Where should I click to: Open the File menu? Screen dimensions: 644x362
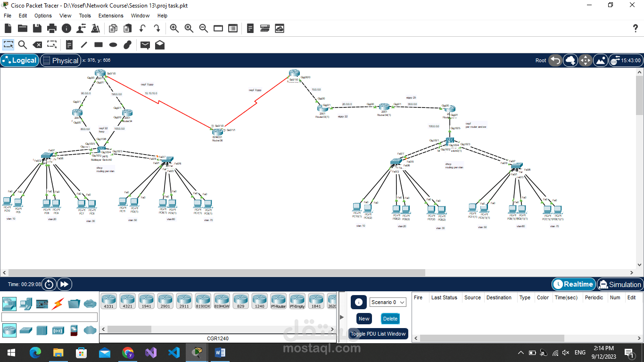(8, 16)
